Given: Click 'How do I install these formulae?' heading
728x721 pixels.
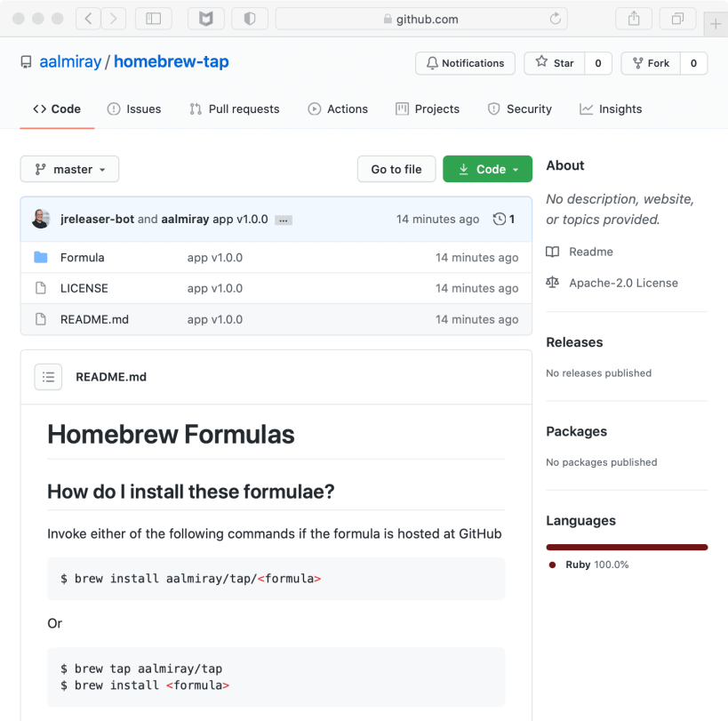Looking at the screenshot, I should click(191, 492).
